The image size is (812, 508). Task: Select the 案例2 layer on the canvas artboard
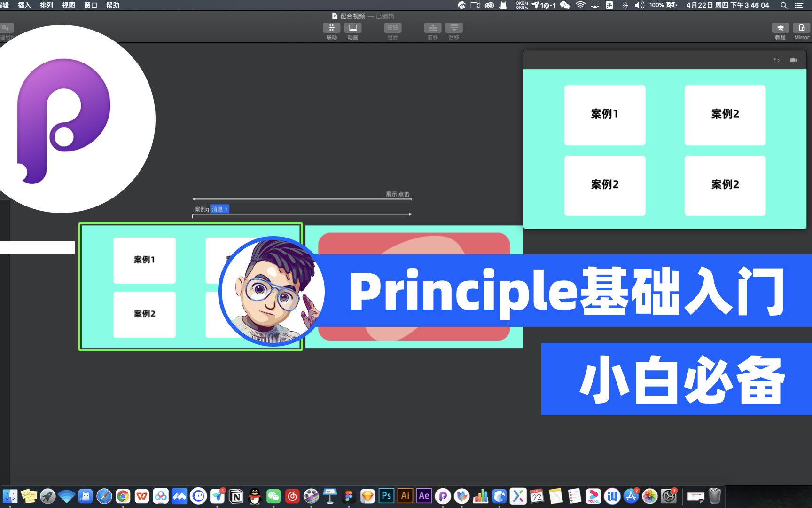(x=144, y=314)
